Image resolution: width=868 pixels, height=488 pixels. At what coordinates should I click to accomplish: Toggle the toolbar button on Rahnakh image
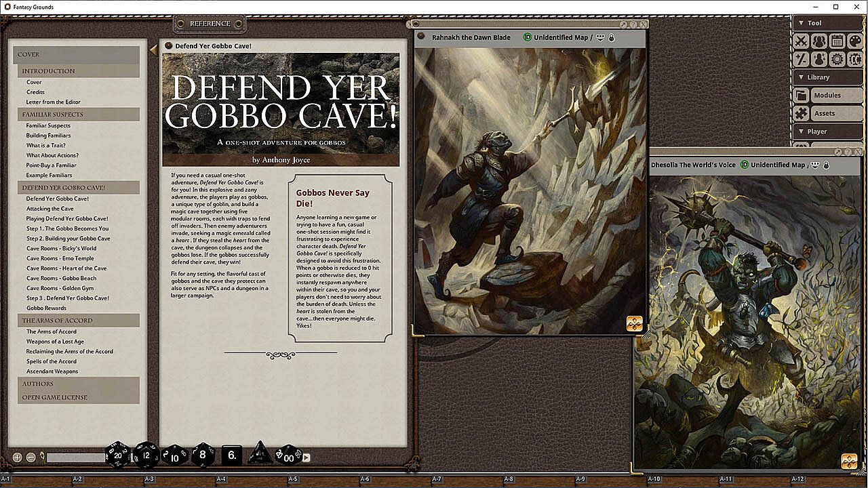click(x=601, y=37)
